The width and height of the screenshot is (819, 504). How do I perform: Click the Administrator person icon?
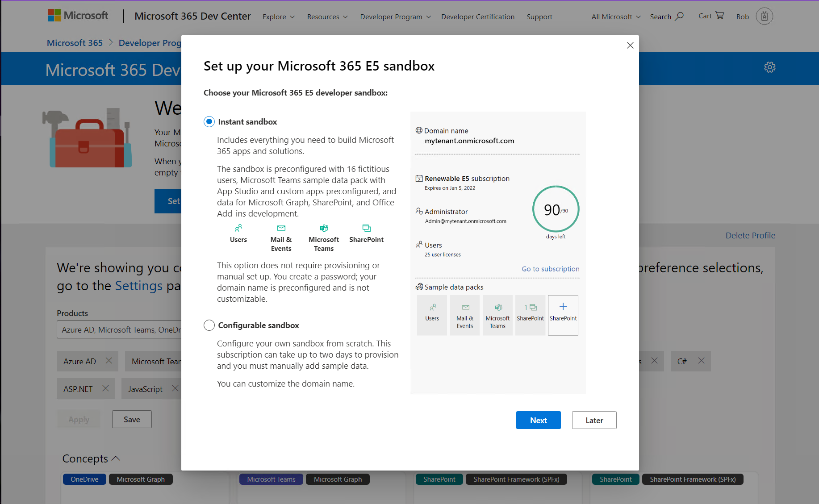click(419, 211)
